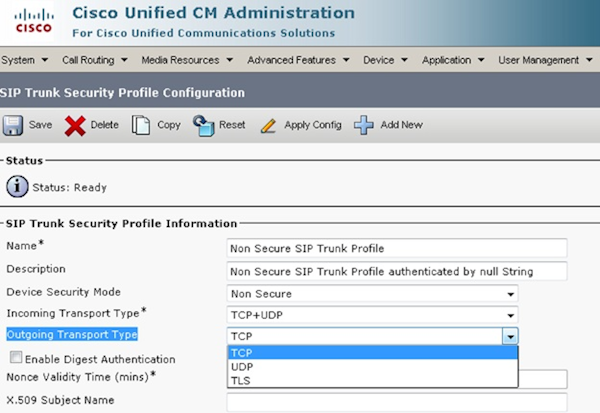
Task: Open the Advanced Features menu
Action: coord(296,60)
